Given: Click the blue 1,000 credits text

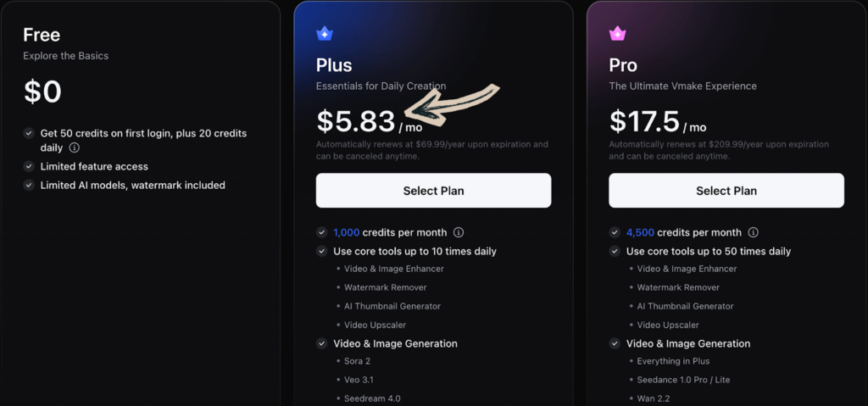Looking at the screenshot, I should coord(347,232).
